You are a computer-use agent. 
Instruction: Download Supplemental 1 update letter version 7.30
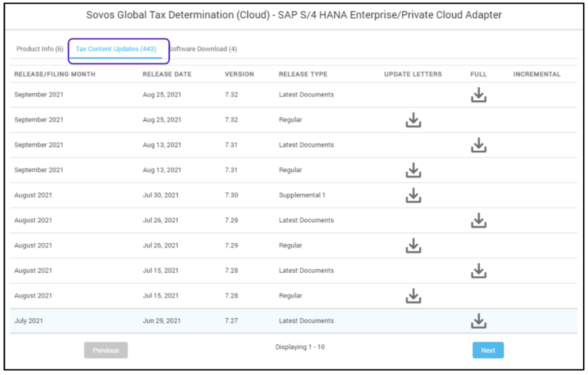pos(413,195)
